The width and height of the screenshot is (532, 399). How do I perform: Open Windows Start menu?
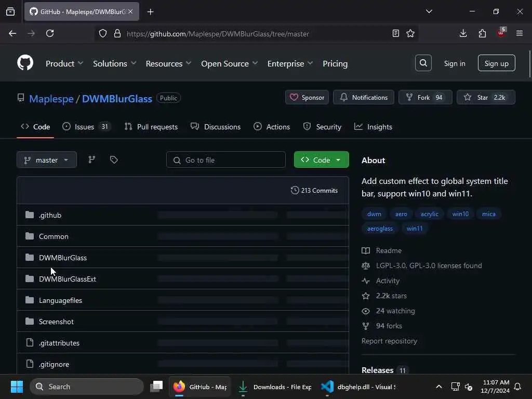click(x=17, y=387)
